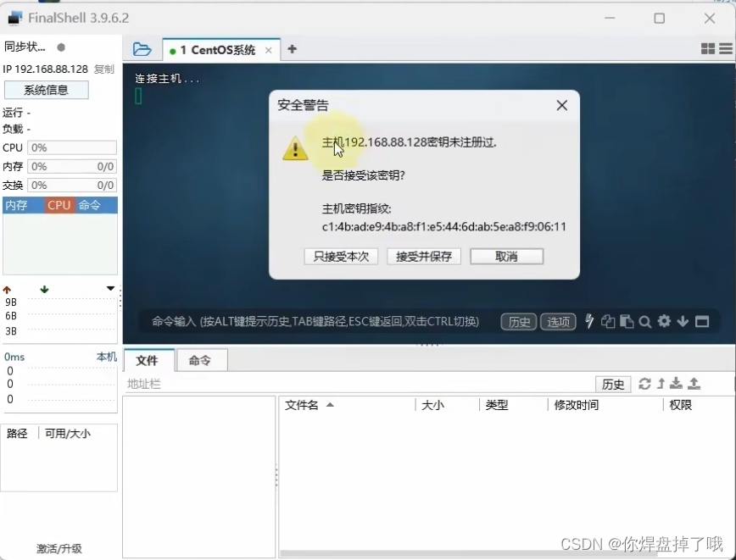Click the copy icon in command bar

608,321
